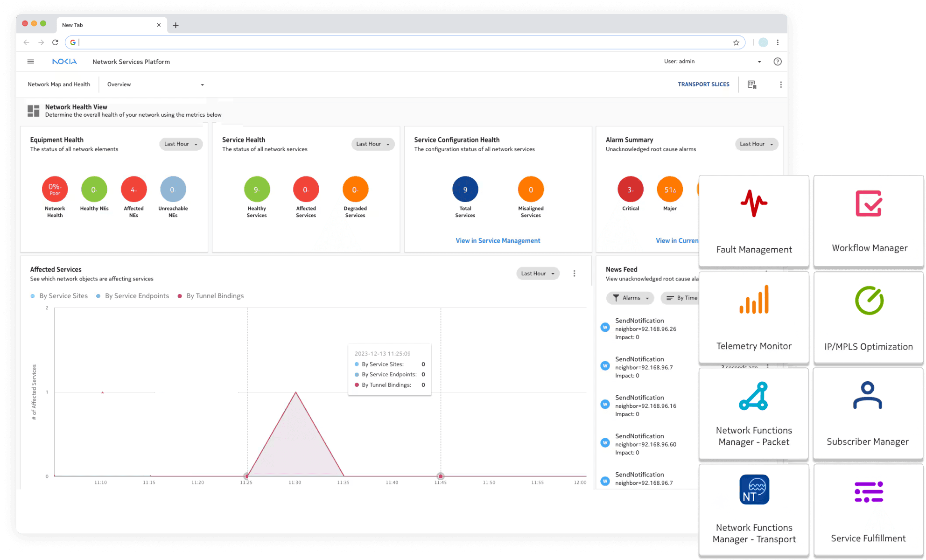
Task: Open the Service Fulfillment tile
Action: (x=869, y=510)
